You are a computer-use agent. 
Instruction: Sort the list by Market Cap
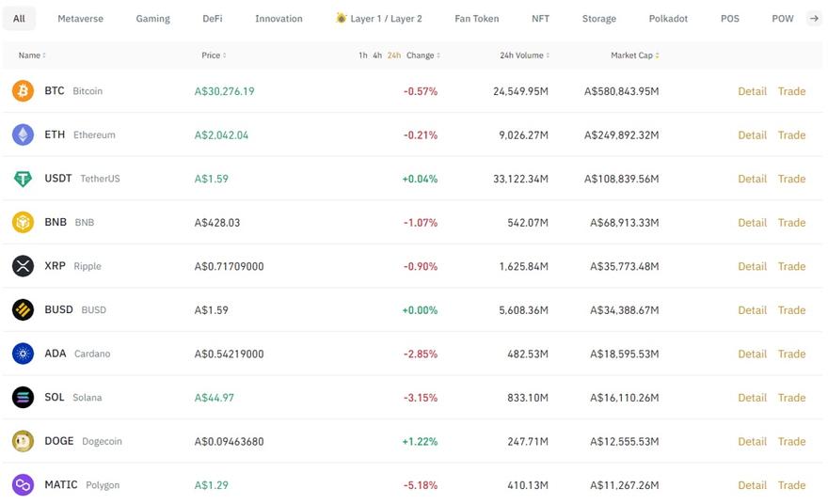[635, 55]
